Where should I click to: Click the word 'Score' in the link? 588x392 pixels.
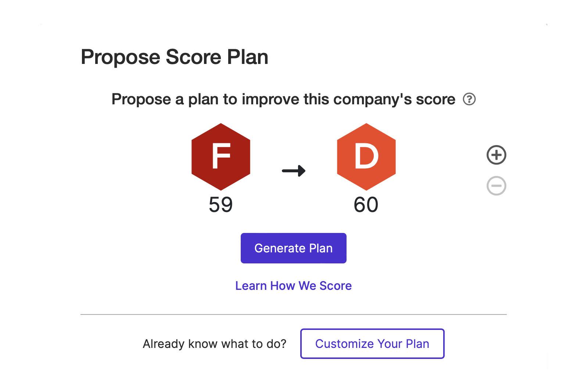click(x=336, y=285)
